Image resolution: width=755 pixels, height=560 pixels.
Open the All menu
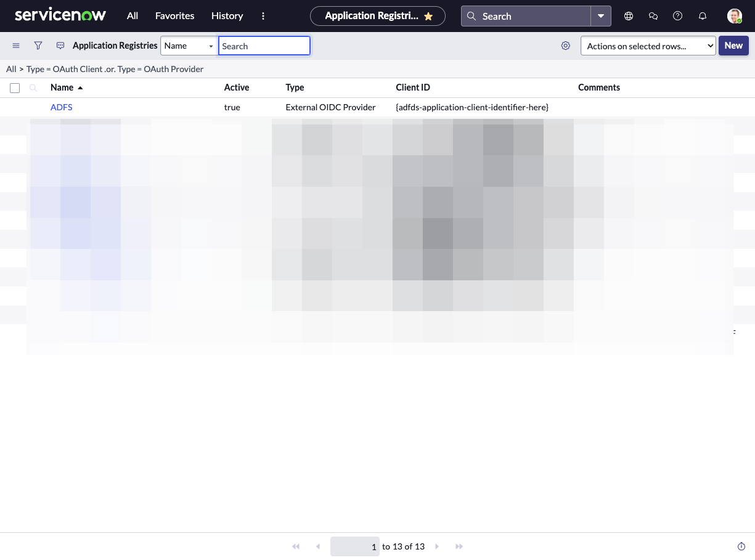[133, 16]
